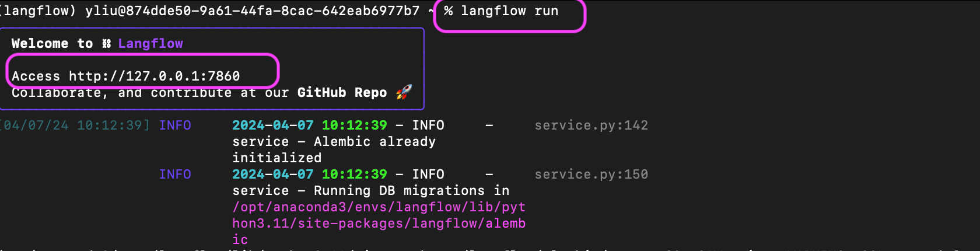Image resolution: width=980 pixels, height=251 pixels.
Task: Click the "Welcome to" banner text
Action: point(52,44)
